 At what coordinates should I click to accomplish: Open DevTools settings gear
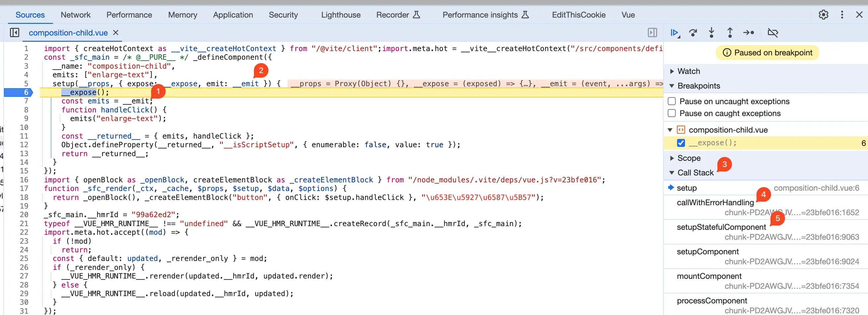pos(823,15)
